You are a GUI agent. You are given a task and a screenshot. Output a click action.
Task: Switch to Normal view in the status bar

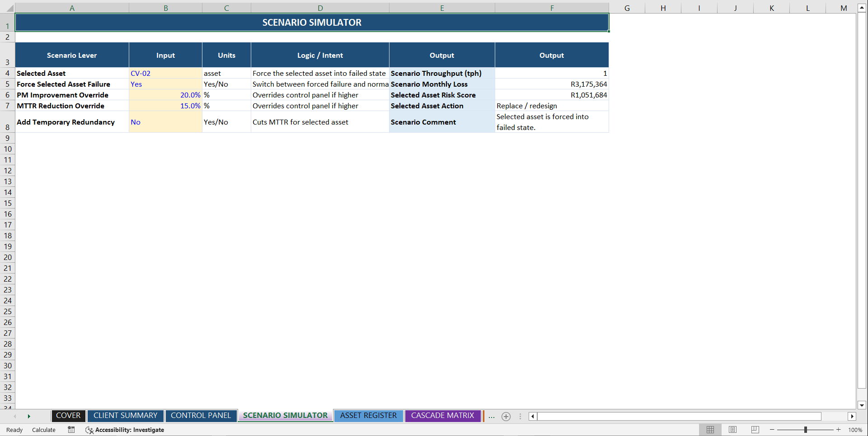click(710, 430)
